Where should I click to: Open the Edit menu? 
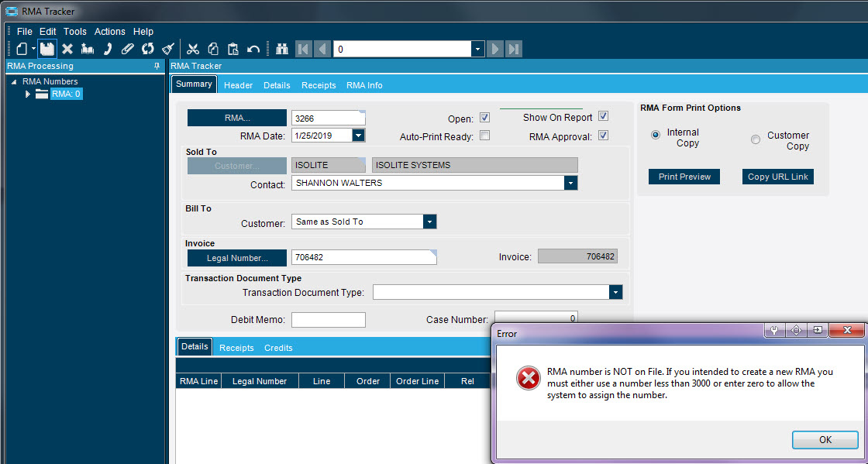[47, 32]
